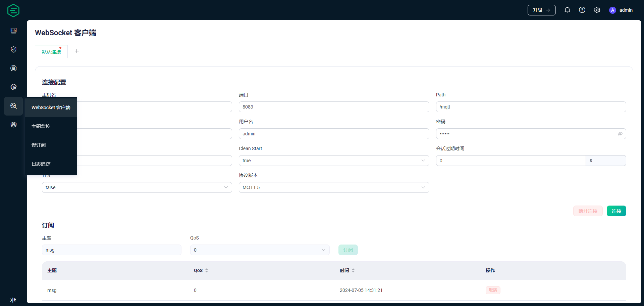Click the green 连接 button
Screen dimensions: 644x306
coord(616,211)
